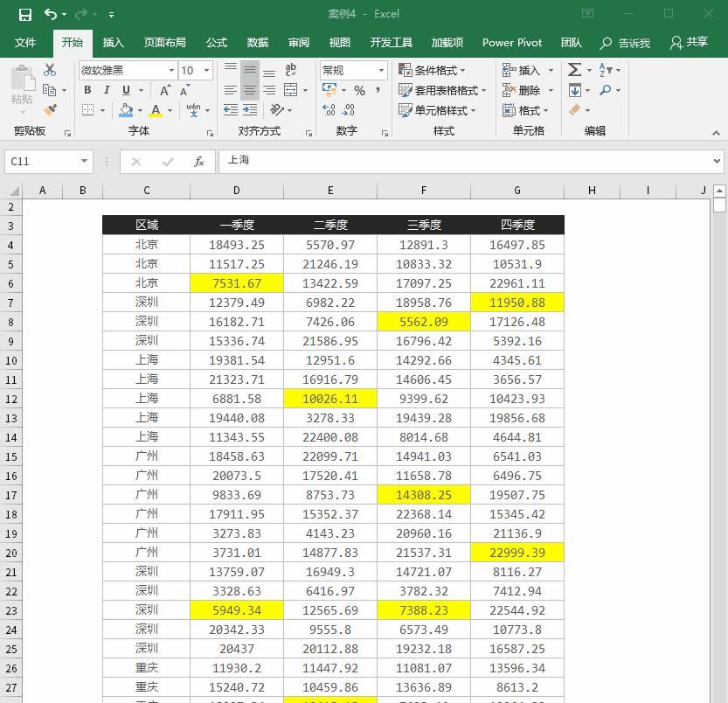The width and height of the screenshot is (728, 703).
Task: Click the 共享 share button
Action: [x=689, y=43]
